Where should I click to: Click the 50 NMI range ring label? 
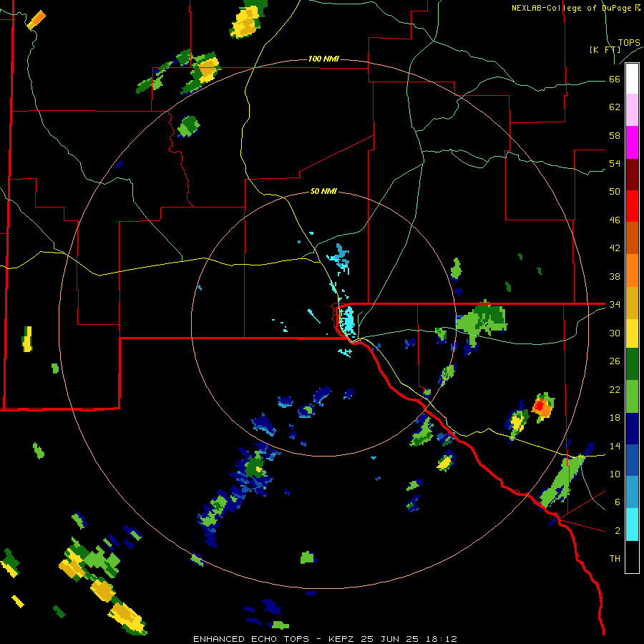click(x=323, y=191)
